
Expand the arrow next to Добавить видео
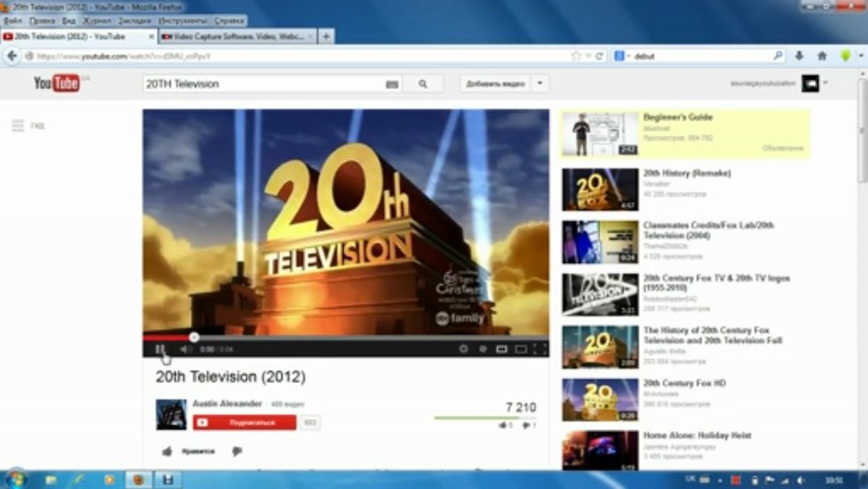(x=540, y=84)
